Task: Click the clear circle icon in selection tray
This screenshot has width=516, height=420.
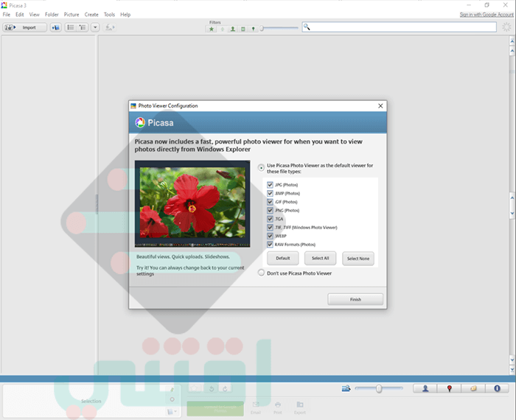Action: pyautogui.click(x=172, y=399)
